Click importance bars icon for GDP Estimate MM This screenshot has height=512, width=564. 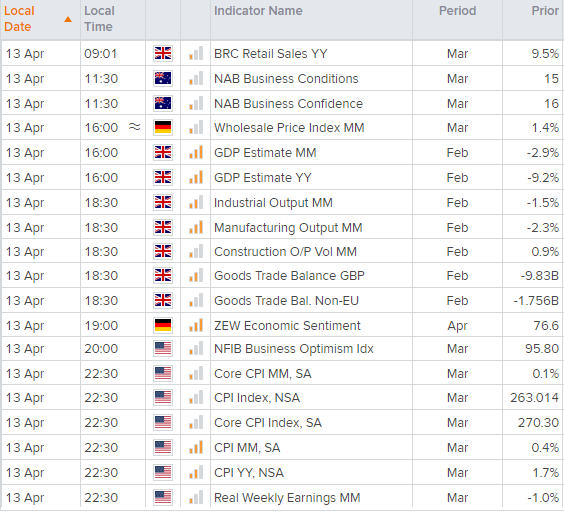point(196,152)
